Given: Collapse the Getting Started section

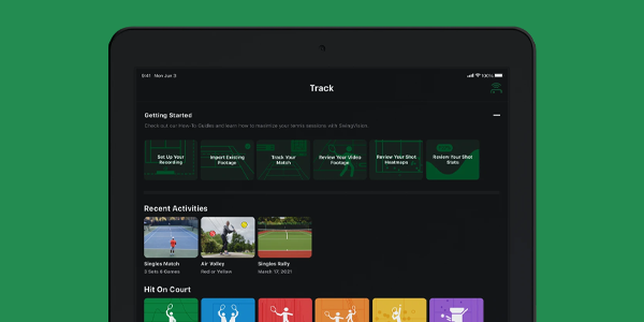Looking at the screenshot, I should tap(496, 115).
